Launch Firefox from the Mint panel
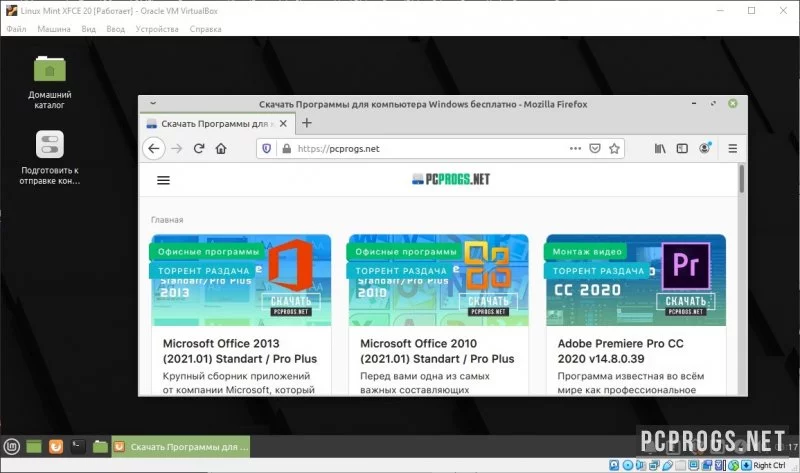The width and height of the screenshot is (800, 473). click(x=56, y=447)
